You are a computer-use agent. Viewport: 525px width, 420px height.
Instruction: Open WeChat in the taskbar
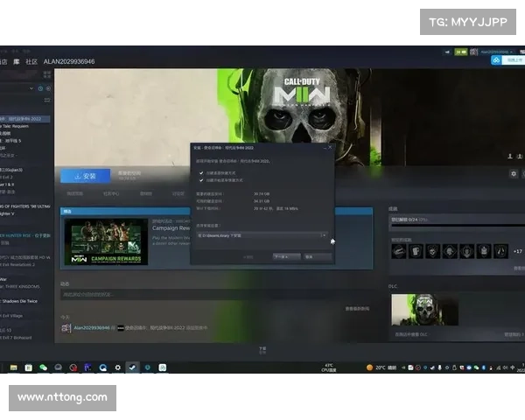click(43, 367)
